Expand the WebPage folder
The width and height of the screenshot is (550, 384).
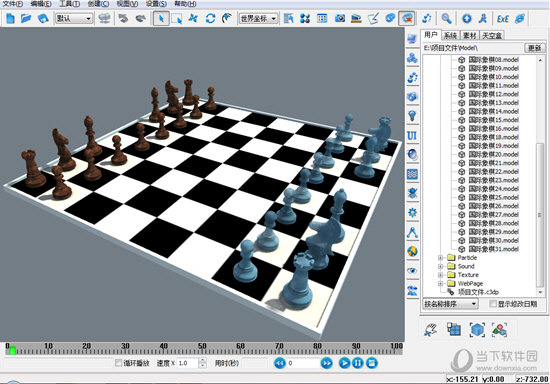(x=441, y=284)
